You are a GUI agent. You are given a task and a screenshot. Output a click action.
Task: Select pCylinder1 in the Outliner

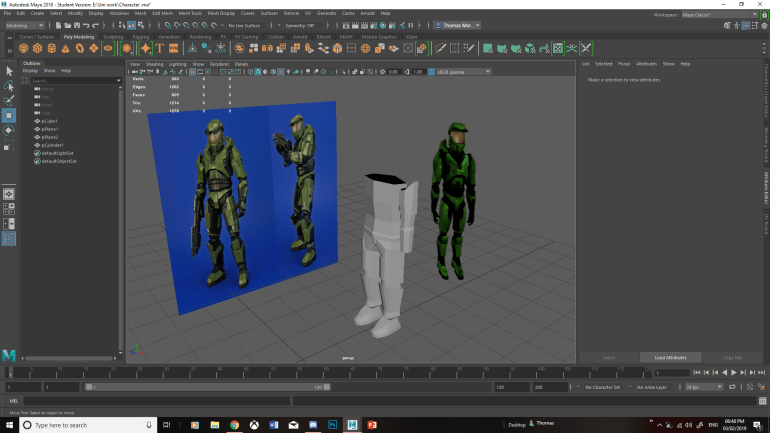pyautogui.click(x=53, y=145)
